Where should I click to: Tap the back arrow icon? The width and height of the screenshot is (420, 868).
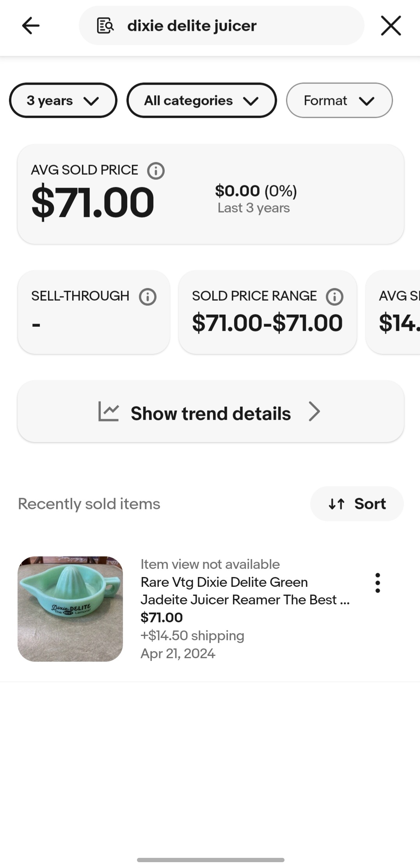pyautogui.click(x=30, y=26)
